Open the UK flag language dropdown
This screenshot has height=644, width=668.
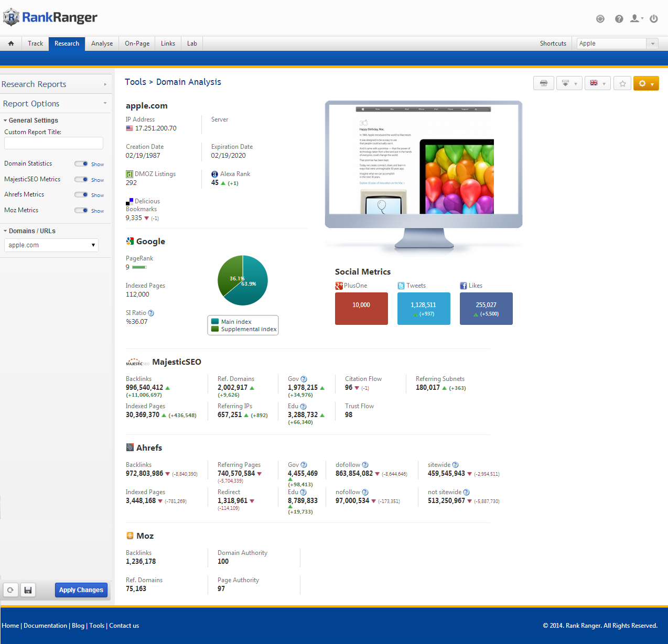point(598,83)
